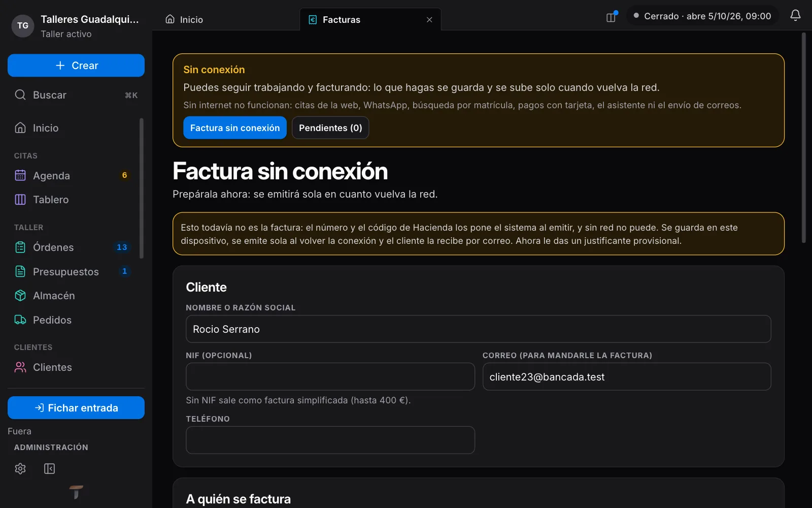
Task: Focus the Nombre o razón social field
Action: [x=479, y=329]
